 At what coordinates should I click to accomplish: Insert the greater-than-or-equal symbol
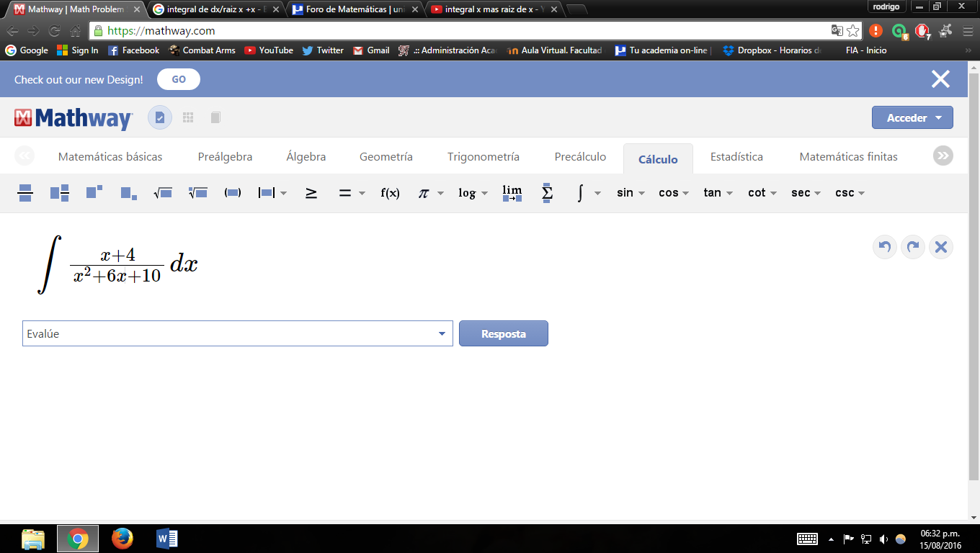coord(311,193)
